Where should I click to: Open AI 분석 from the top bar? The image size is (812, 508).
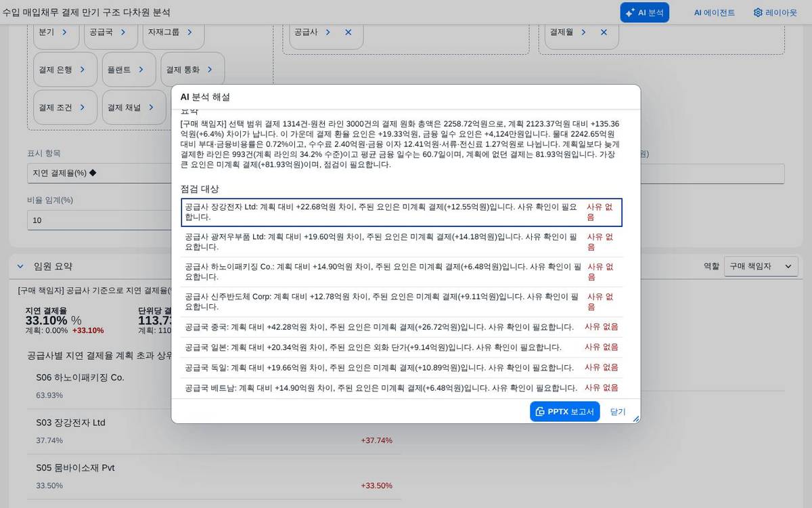point(644,12)
